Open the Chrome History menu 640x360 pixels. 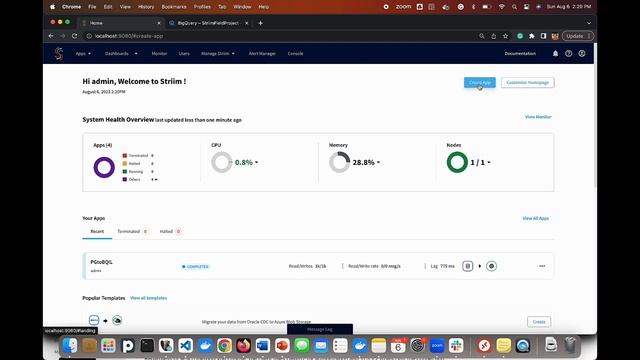coord(146,7)
